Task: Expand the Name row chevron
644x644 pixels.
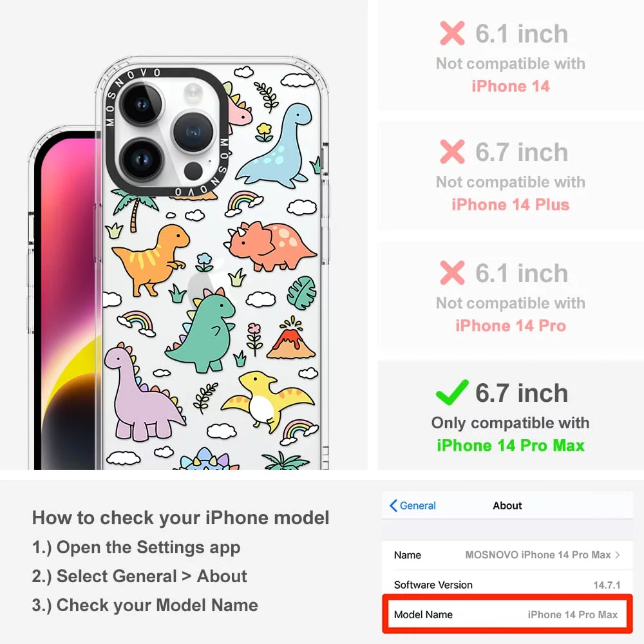Action: click(618, 555)
